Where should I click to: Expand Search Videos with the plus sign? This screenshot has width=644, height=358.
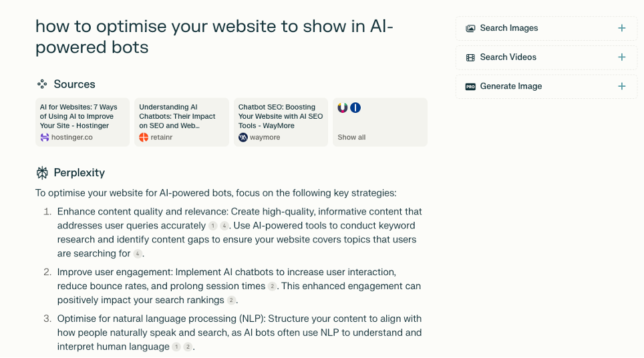point(622,57)
